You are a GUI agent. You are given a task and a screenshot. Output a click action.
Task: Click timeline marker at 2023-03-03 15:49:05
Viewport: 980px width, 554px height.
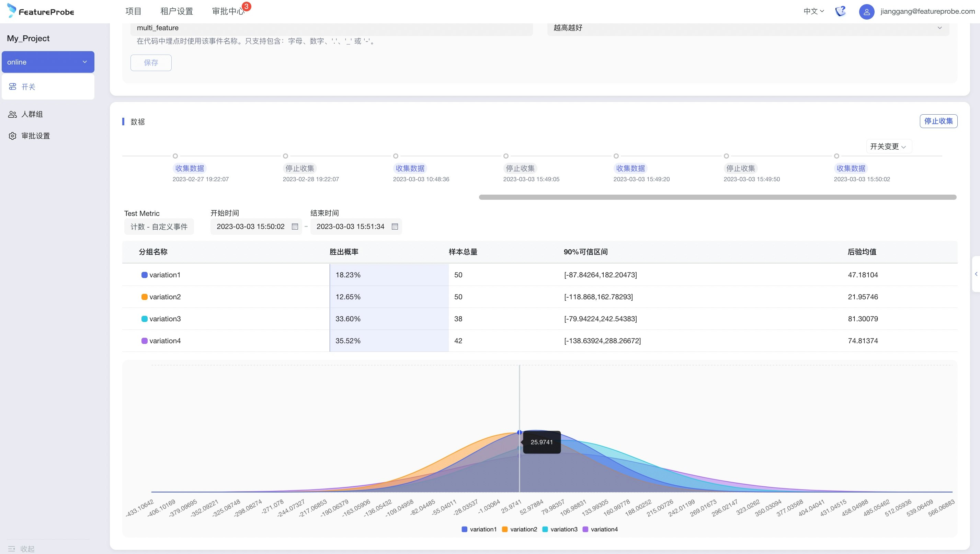click(506, 156)
